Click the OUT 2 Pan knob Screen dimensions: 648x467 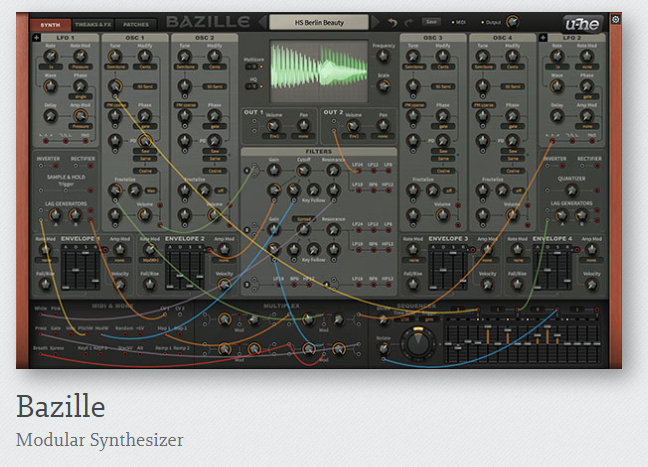click(x=383, y=126)
